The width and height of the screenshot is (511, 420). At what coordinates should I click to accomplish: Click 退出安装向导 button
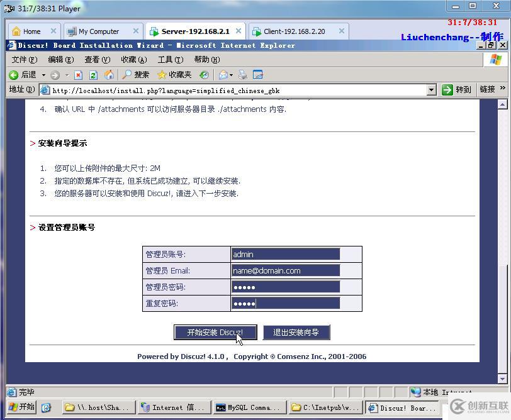(296, 332)
